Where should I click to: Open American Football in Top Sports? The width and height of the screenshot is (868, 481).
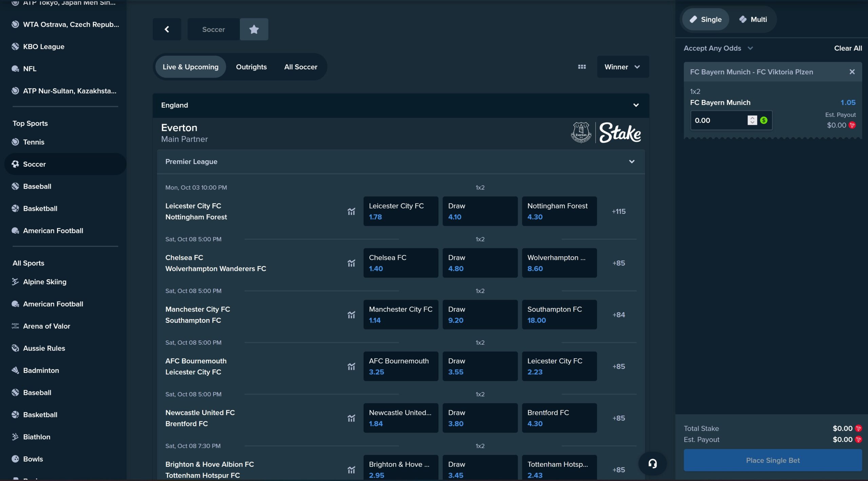65,231
